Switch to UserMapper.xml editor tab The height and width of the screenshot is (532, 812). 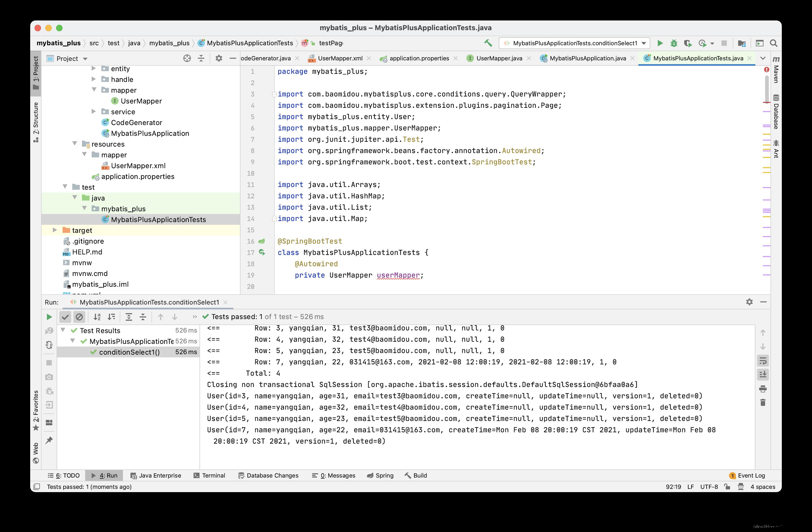point(340,58)
